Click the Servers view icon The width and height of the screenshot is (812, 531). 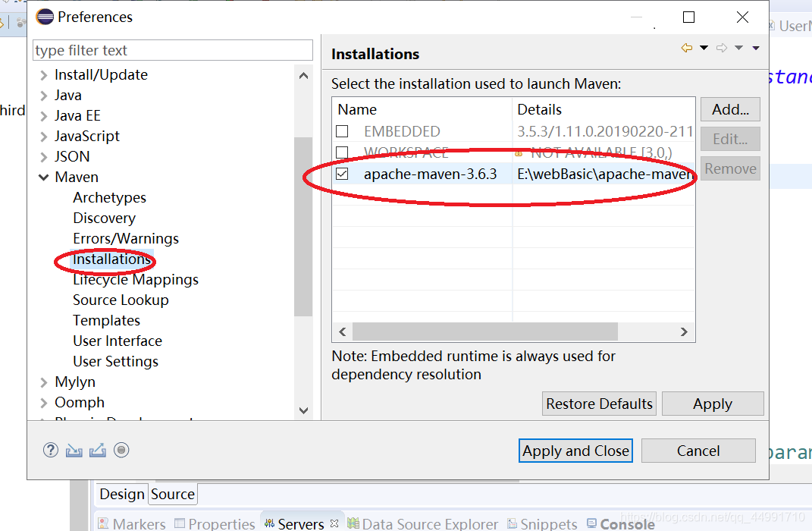click(x=269, y=523)
